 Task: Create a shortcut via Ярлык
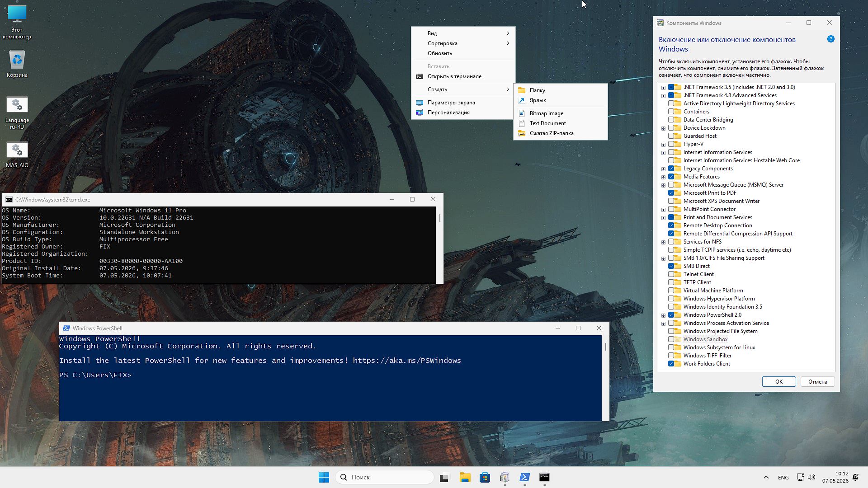(561, 100)
